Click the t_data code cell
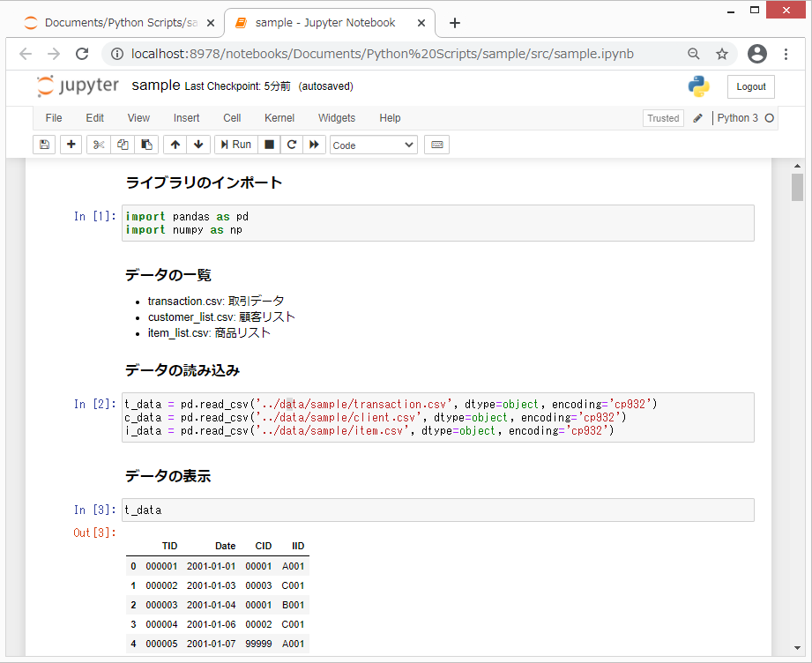The width and height of the screenshot is (812, 663). tap(438, 510)
